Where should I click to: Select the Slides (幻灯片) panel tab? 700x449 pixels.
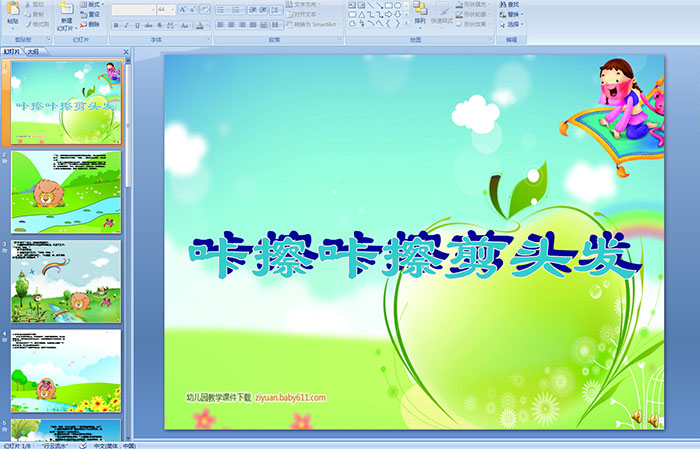point(12,51)
